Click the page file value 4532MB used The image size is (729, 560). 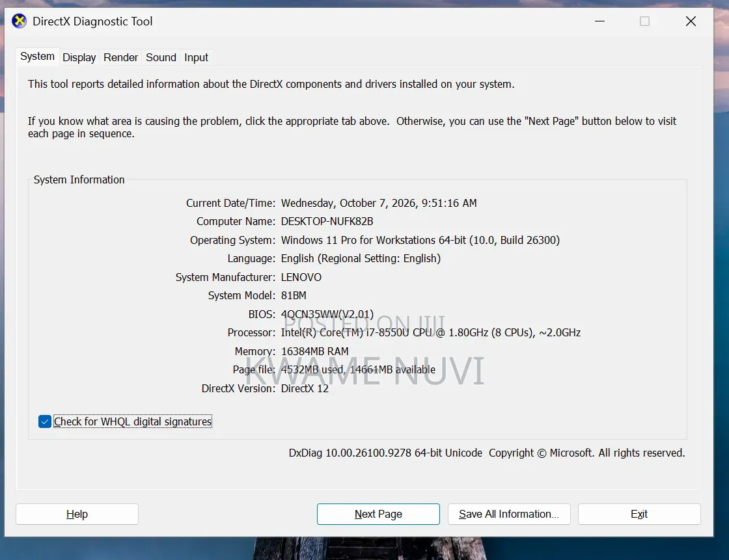coord(312,370)
